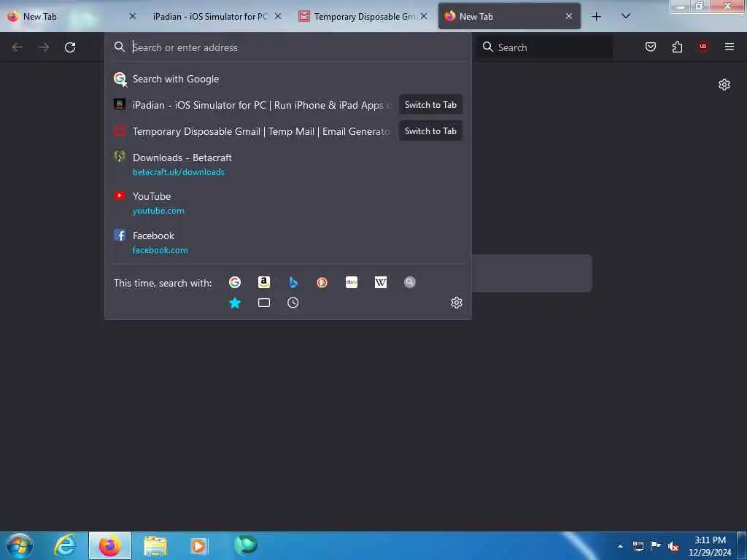Choose the Wikipedia search engine icon
747x560 pixels.
click(381, 282)
